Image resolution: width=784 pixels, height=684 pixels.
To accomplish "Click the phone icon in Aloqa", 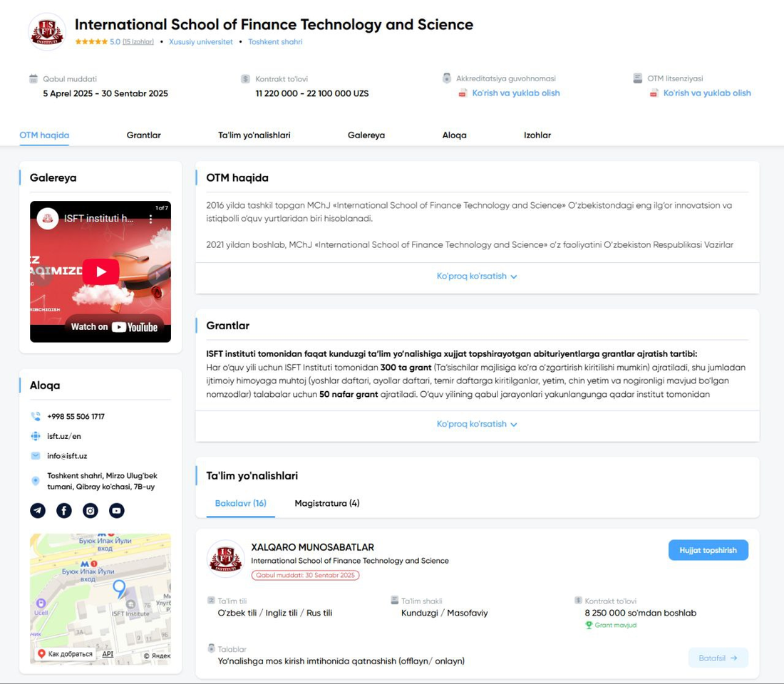I will [36, 416].
